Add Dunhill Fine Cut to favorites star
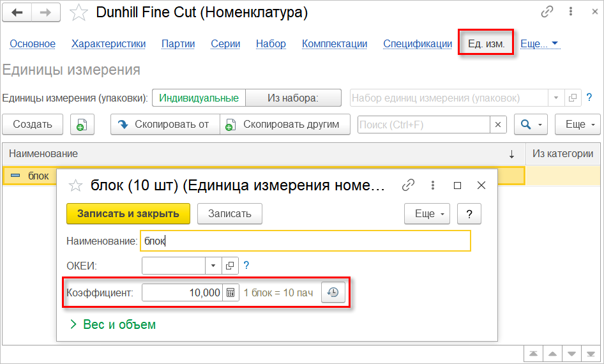This screenshot has width=604, height=364. click(79, 13)
